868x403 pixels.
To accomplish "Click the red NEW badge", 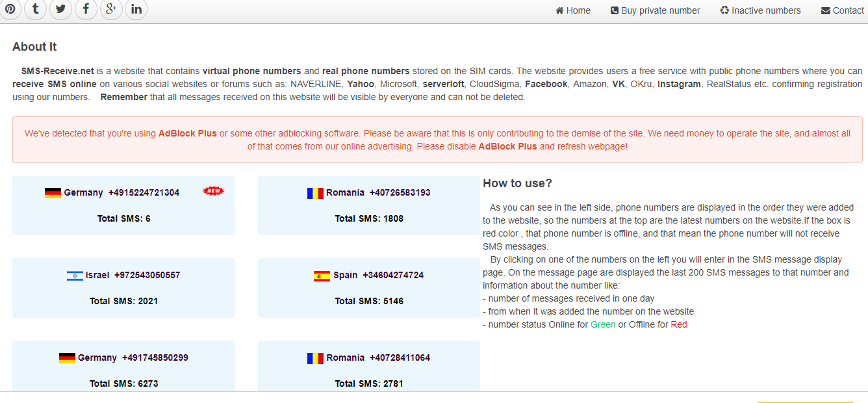I will pos(213,190).
